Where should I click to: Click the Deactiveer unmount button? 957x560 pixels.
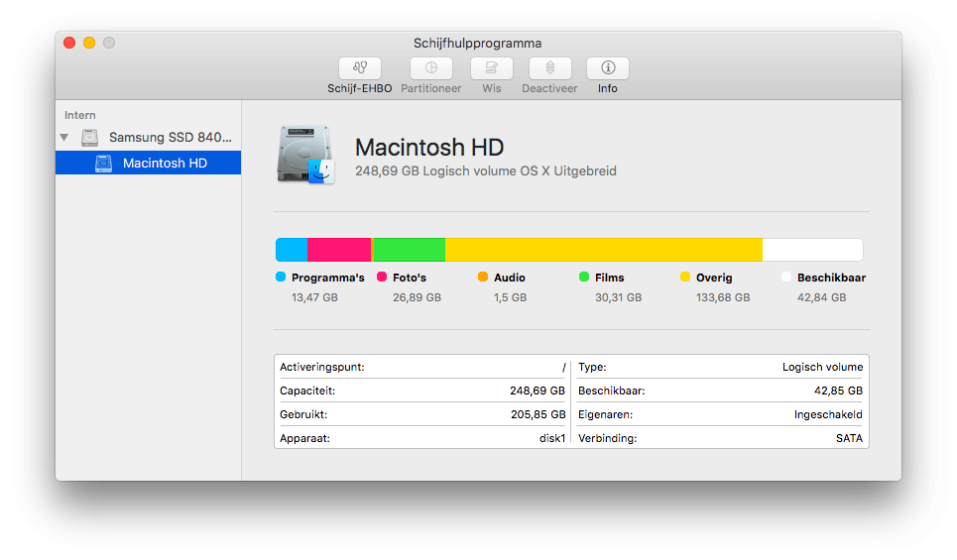pos(550,68)
